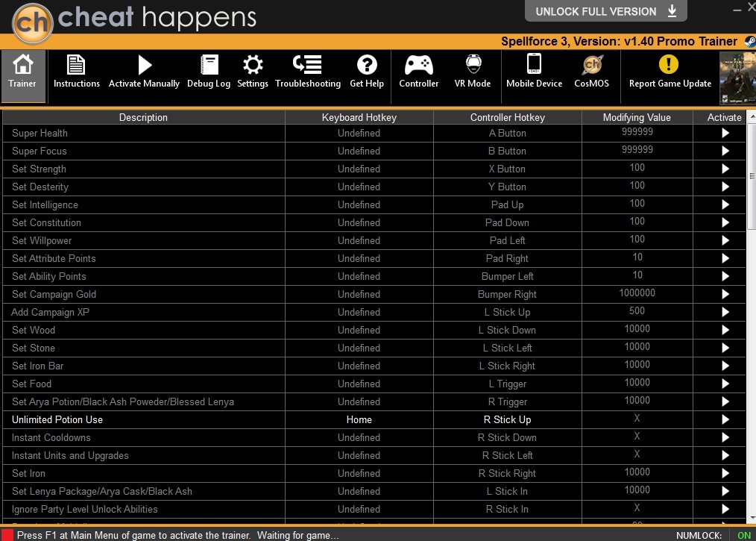The image size is (756, 541).
Task: Click the Activate Manually play icon
Action: point(144,65)
